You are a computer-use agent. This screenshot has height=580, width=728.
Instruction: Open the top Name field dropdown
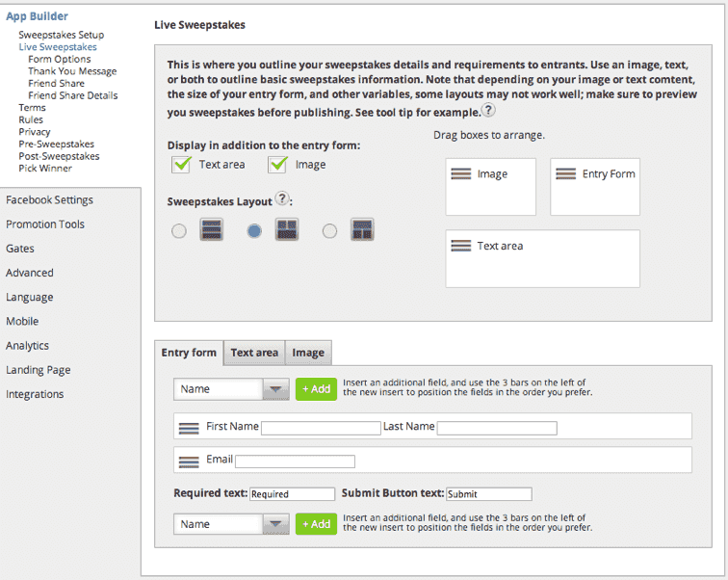[232, 389]
